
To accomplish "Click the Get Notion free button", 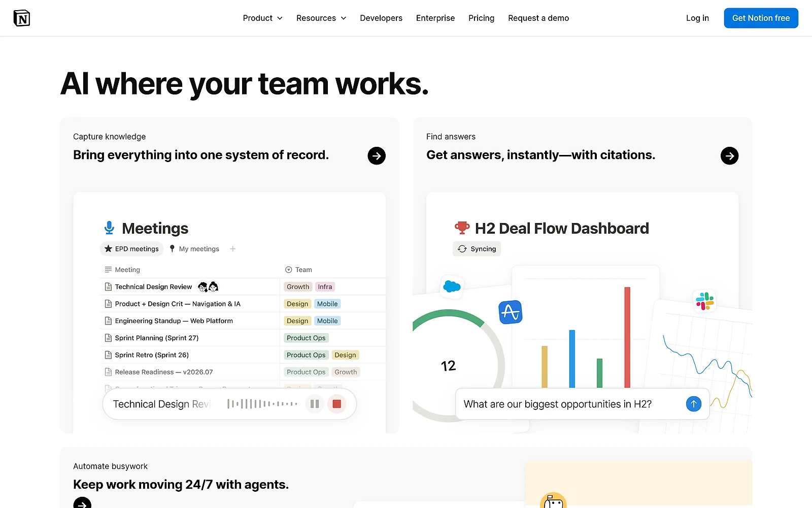I will 761,18.
